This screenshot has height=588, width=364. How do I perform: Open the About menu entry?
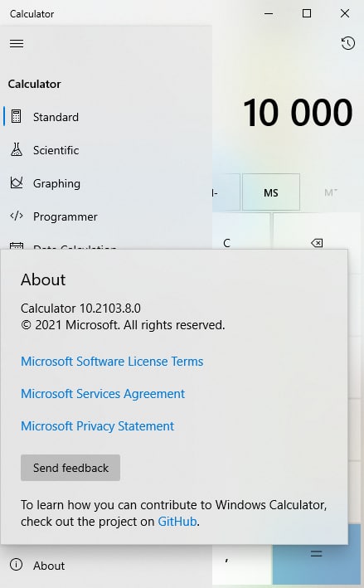point(106,565)
